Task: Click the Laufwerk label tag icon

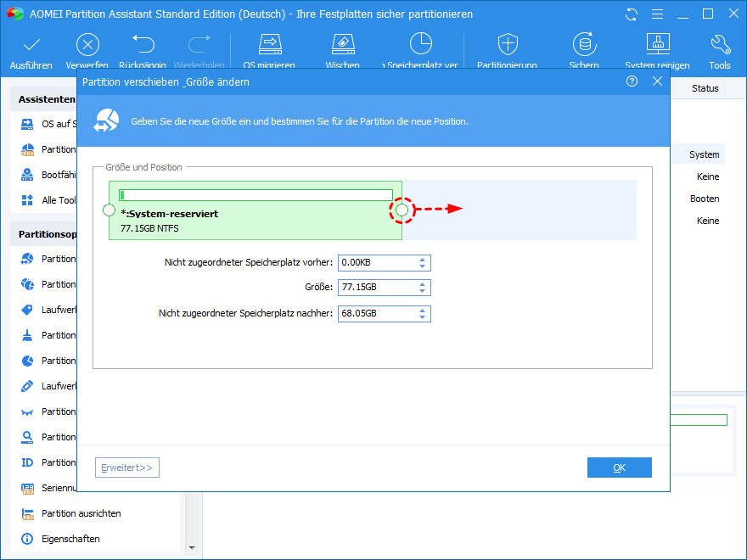Action: 27,310
